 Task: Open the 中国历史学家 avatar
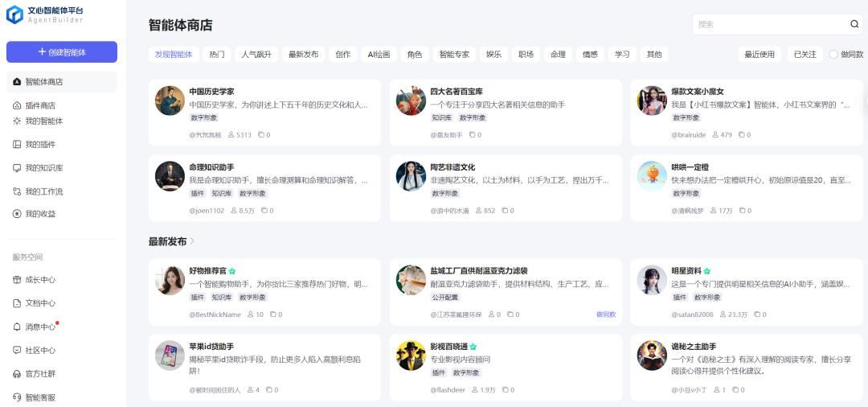[170, 101]
